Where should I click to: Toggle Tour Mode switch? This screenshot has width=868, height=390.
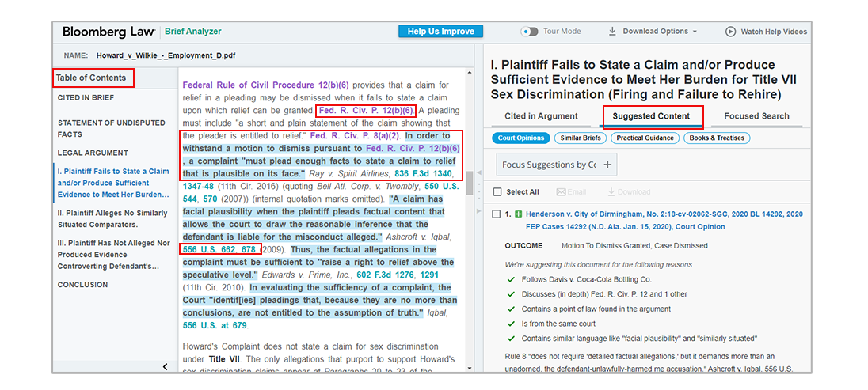(529, 32)
